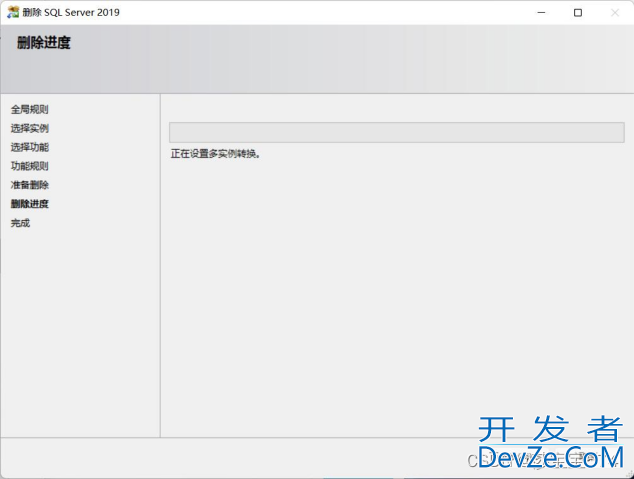The width and height of the screenshot is (634, 479).
Task: Select the 全局规则 step
Action: coord(30,109)
